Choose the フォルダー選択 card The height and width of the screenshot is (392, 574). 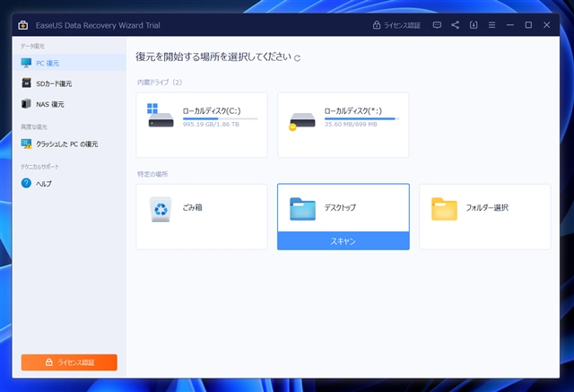(x=485, y=217)
